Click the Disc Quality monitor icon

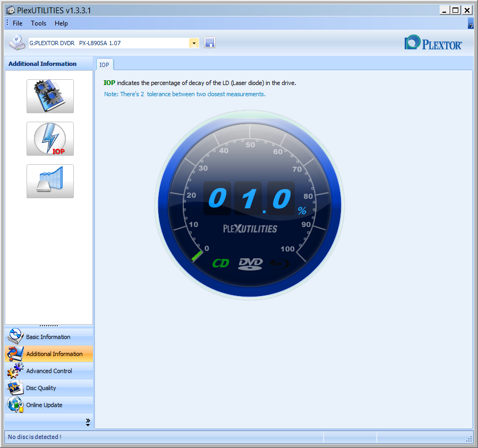15,387
